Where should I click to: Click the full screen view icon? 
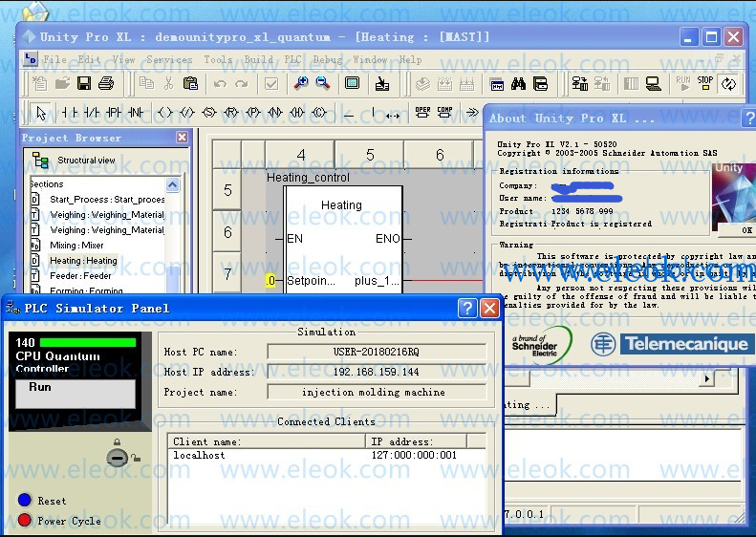coord(353,83)
